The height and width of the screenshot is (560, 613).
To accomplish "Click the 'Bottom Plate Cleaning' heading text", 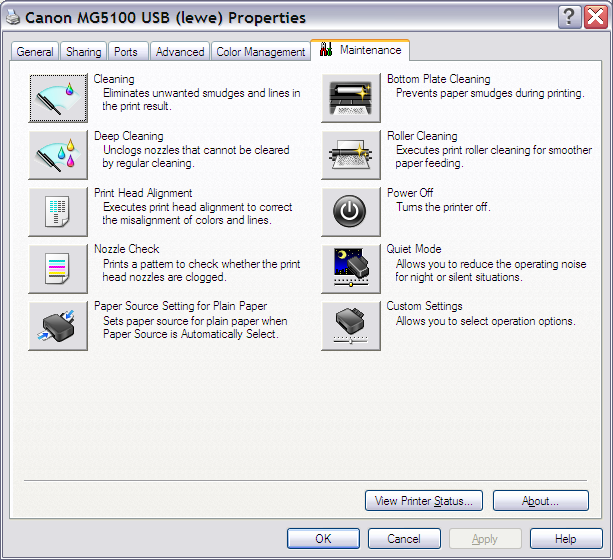I will [x=439, y=79].
